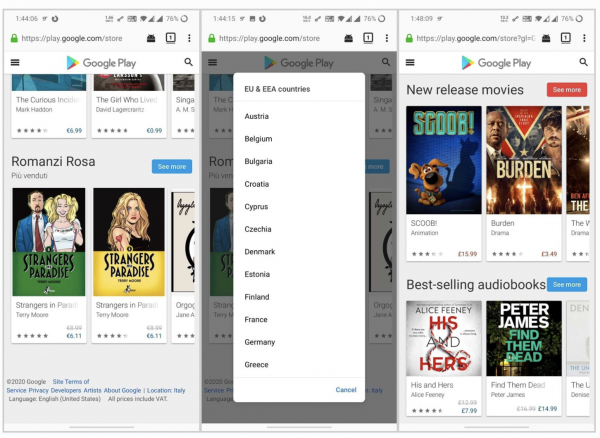Open Location: Italy link in footer
Screen dimensions: 600x438
pyautogui.click(x=166, y=391)
